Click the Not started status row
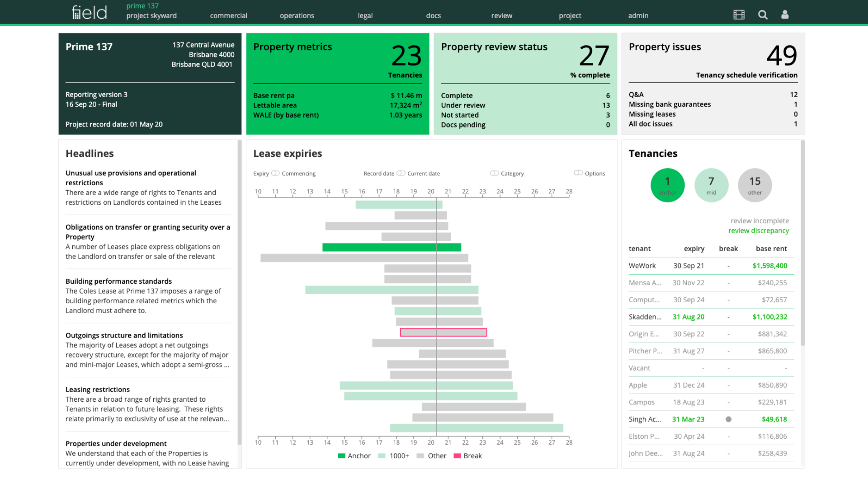868x488 pixels. click(x=525, y=115)
